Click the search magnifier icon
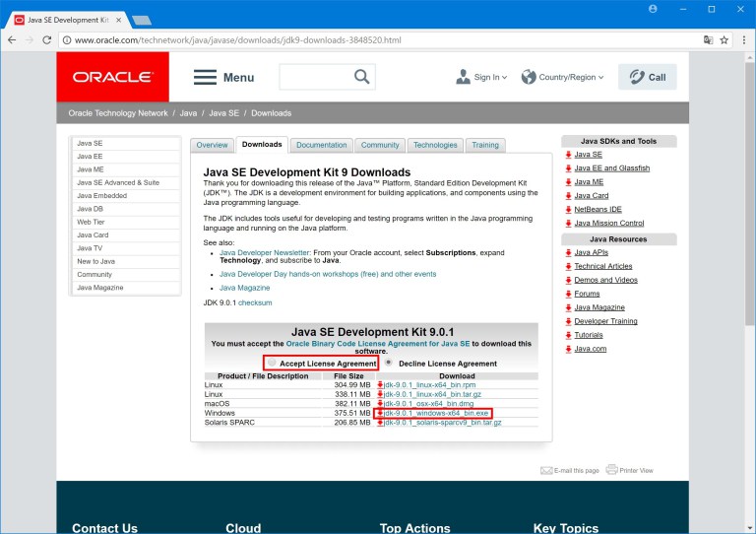 pos(362,77)
